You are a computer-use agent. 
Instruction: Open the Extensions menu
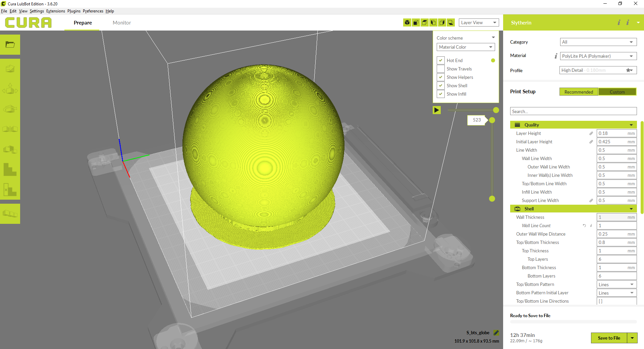pyautogui.click(x=56, y=11)
